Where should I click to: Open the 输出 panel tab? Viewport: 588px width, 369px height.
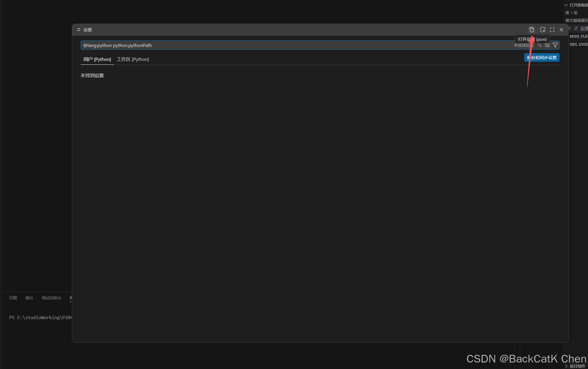[29, 298]
